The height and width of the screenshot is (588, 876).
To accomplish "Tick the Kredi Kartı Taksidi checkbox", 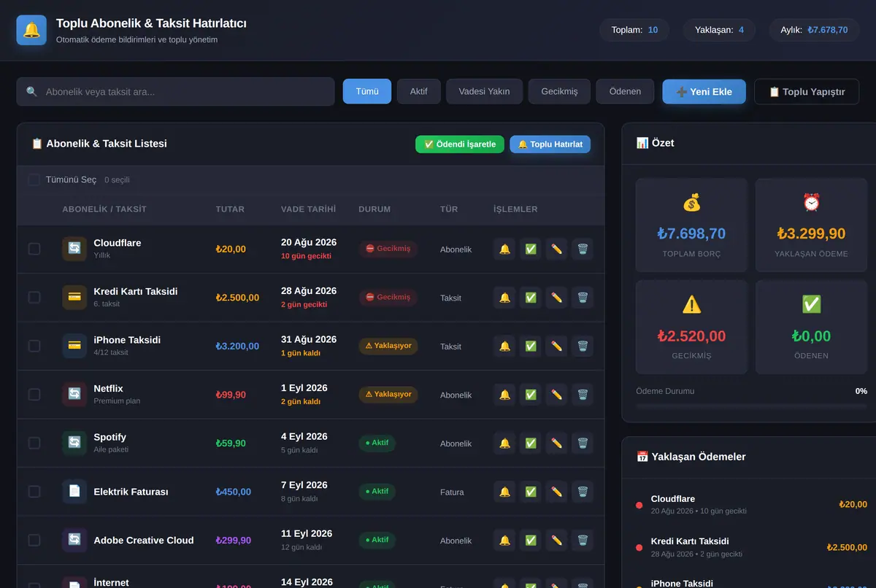I will 34,298.
